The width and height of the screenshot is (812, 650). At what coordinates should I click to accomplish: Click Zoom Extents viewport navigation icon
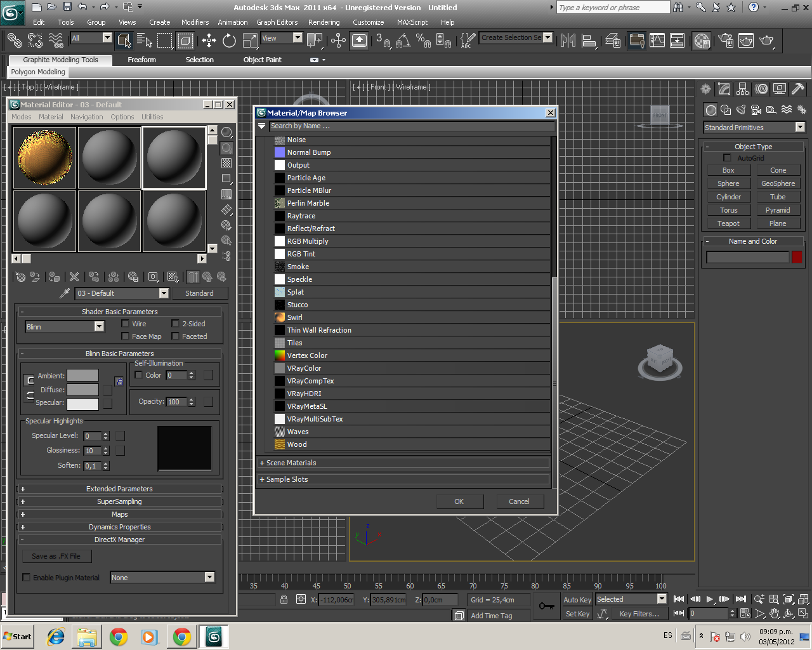pos(789,599)
